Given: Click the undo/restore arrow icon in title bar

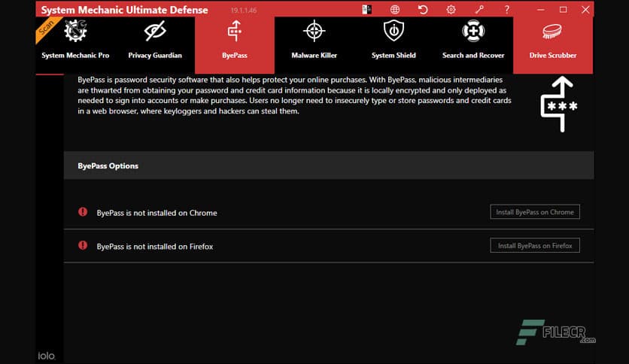Looking at the screenshot, I should click(x=423, y=9).
